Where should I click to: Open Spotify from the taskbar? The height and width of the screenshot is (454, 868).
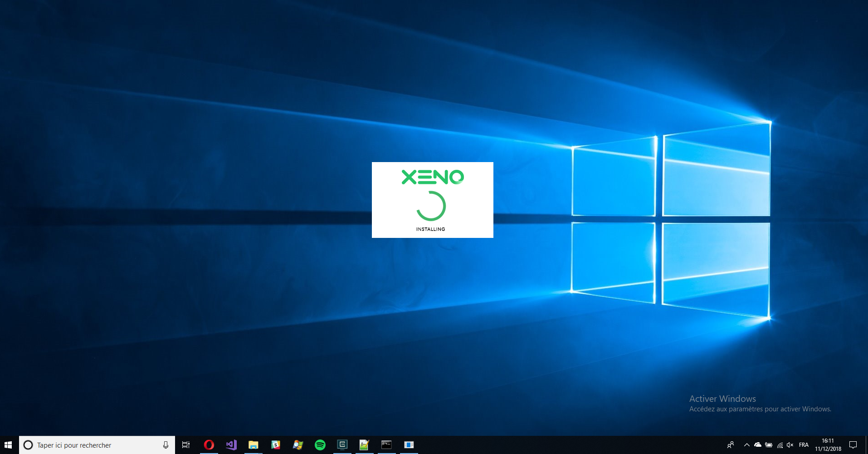tap(320, 445)
